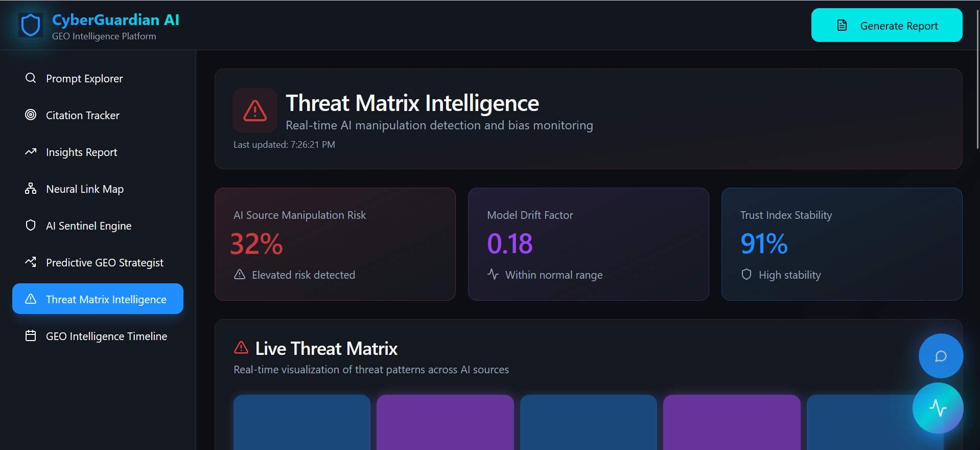Click the 0.18 drift value

click(x=509, y=243)
